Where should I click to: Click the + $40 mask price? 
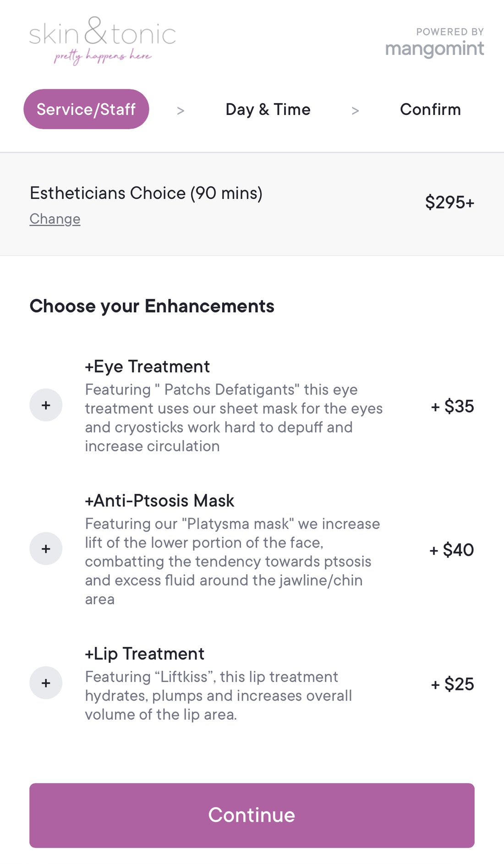pyautogui.click(x=451, y=550)
